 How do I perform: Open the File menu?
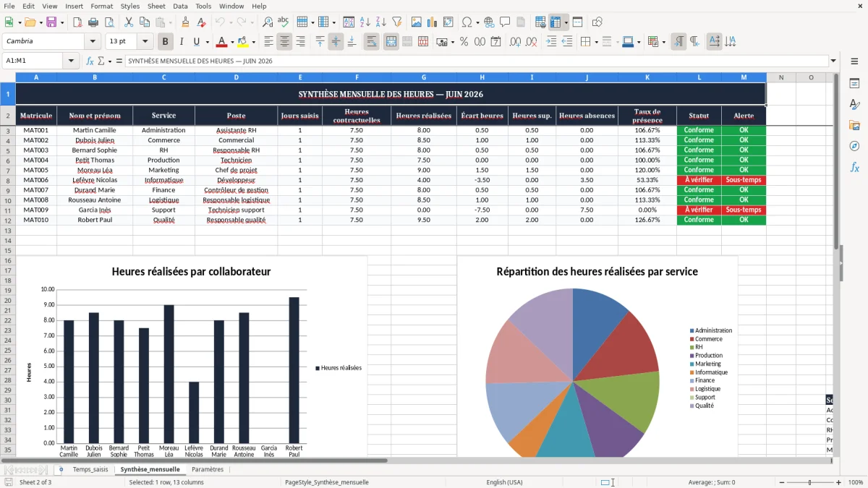[x=9, y=6]
